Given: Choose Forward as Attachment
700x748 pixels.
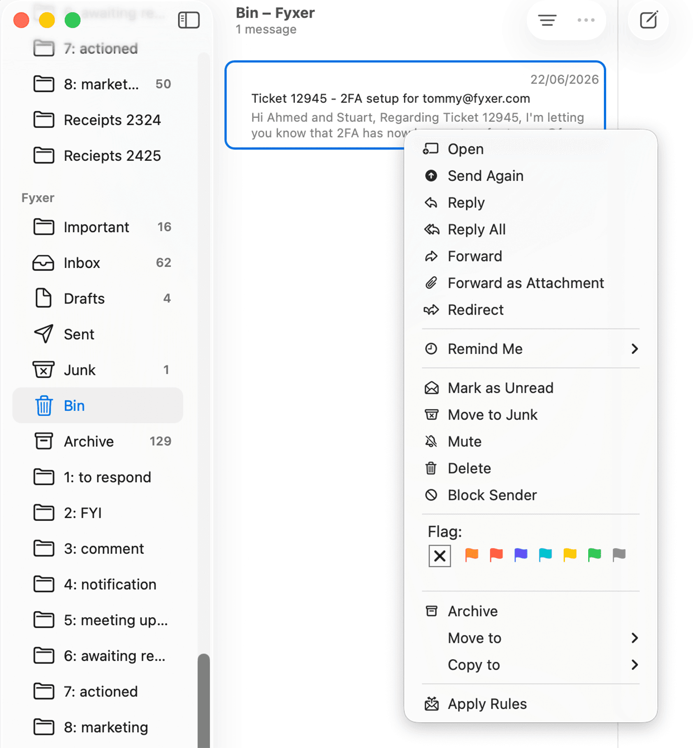Looking at the screenshot, I should click(530, 283).
